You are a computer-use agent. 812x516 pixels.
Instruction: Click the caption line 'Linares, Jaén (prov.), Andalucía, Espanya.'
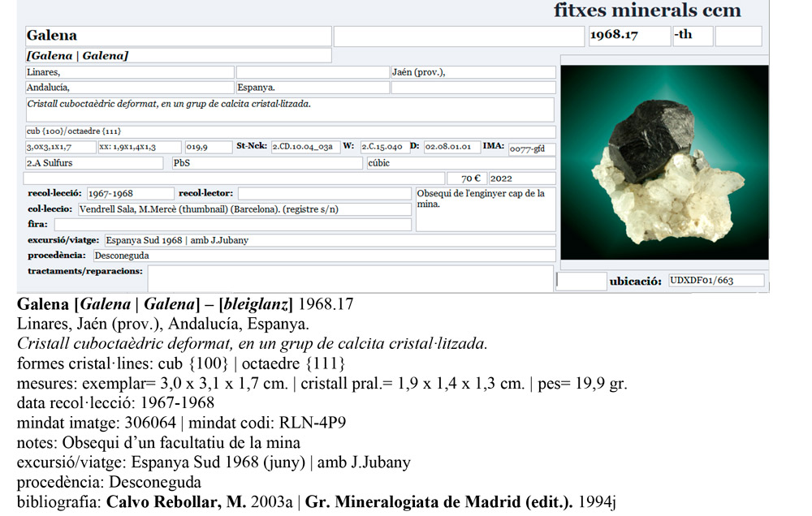[162, 325]
